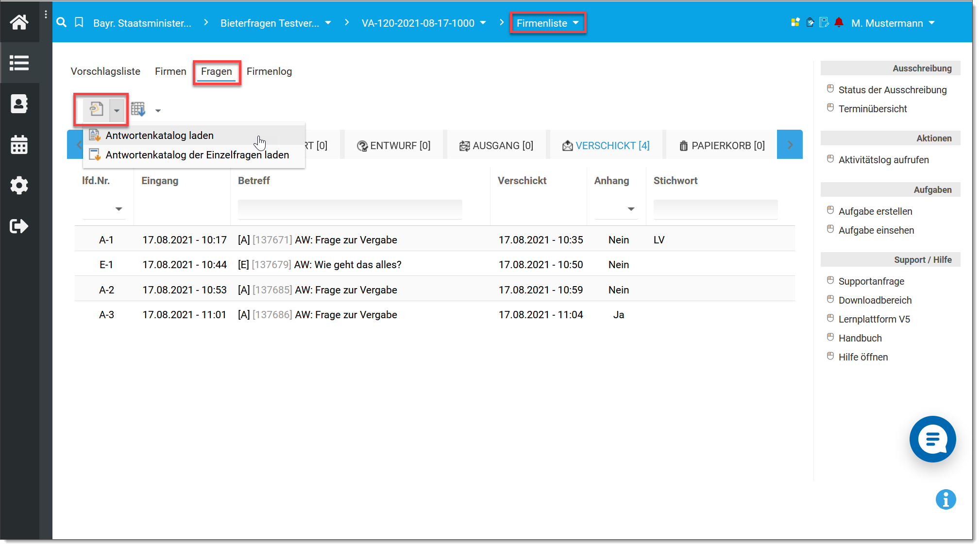The image size is (980, 547).
Task: Click the Ja attachment value in row A-3
Action: [x=619, y=315]
